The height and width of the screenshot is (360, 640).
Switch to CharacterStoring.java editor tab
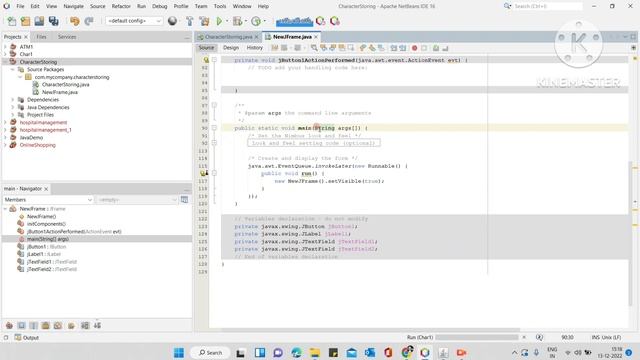228,37
